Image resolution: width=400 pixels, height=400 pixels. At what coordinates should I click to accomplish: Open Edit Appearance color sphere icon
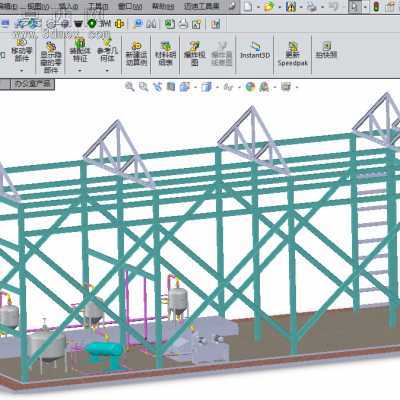250,87
